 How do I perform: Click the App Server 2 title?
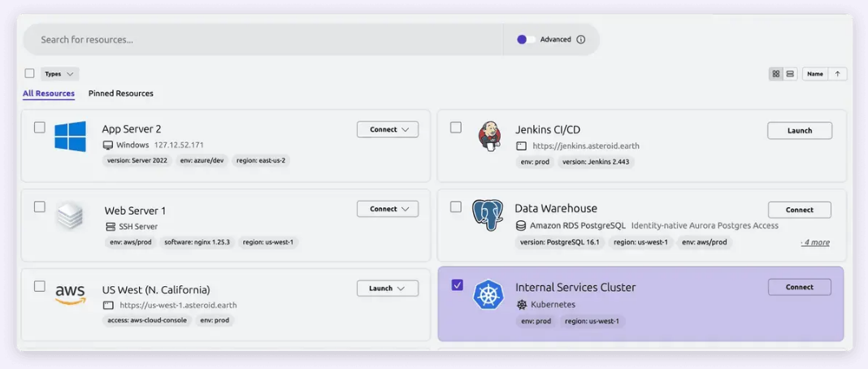[x=131, y=129]
